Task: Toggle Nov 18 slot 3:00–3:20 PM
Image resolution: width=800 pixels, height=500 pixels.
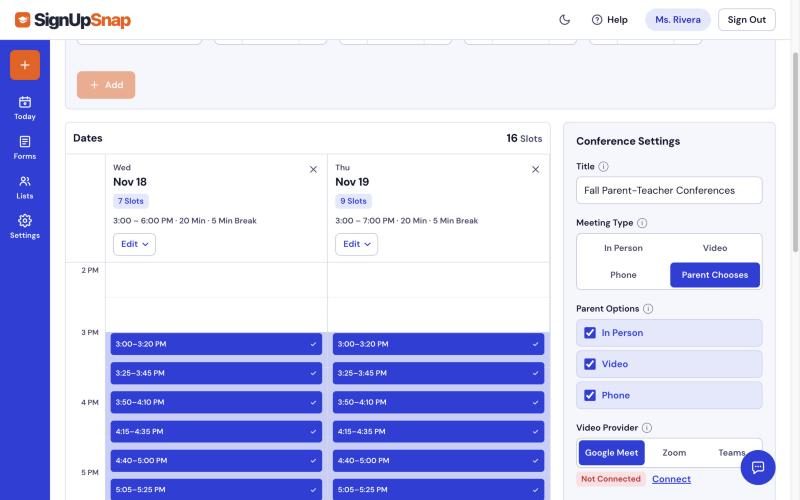Action: click(216, 344)
